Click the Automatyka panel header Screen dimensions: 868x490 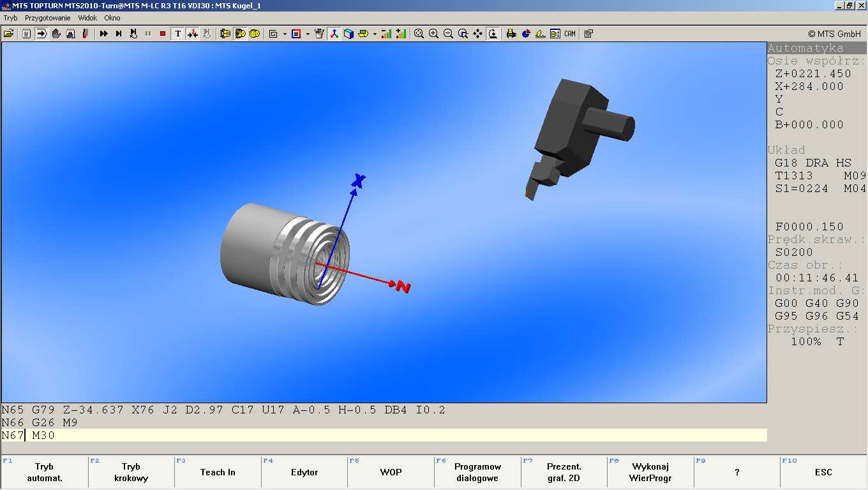(817, 48)
